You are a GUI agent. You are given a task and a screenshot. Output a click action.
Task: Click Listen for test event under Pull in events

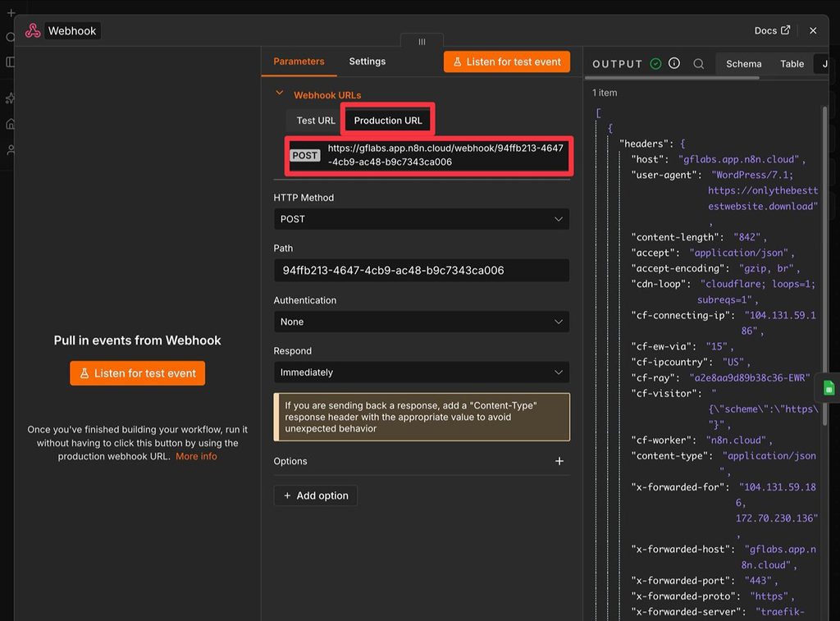[137, 373]
